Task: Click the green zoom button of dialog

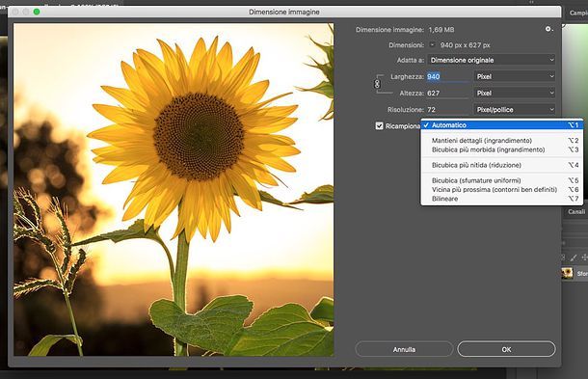Action: pos(37,12)
